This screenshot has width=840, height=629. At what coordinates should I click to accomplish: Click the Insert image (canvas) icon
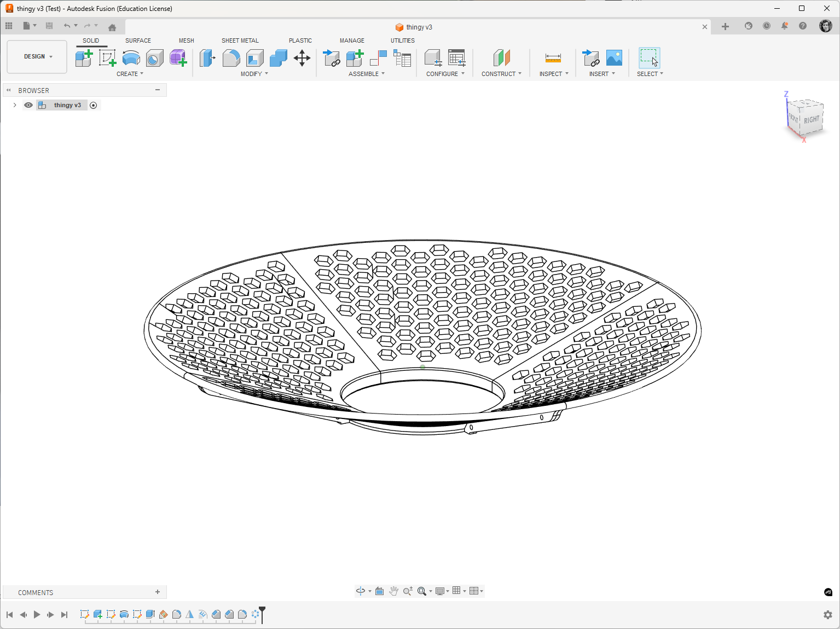(x=614, y=57)
